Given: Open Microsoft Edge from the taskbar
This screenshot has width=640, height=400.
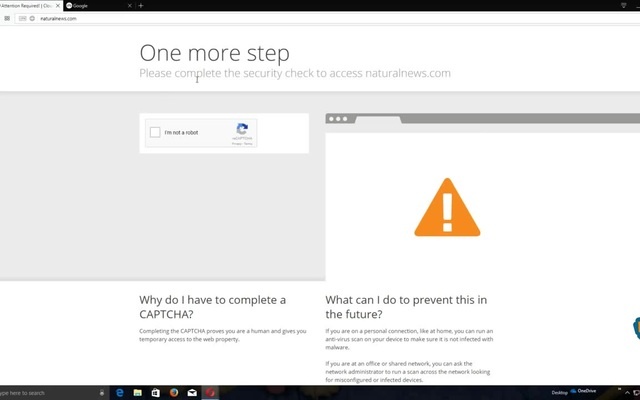Looking at the screenshot, I should point(120,393).
